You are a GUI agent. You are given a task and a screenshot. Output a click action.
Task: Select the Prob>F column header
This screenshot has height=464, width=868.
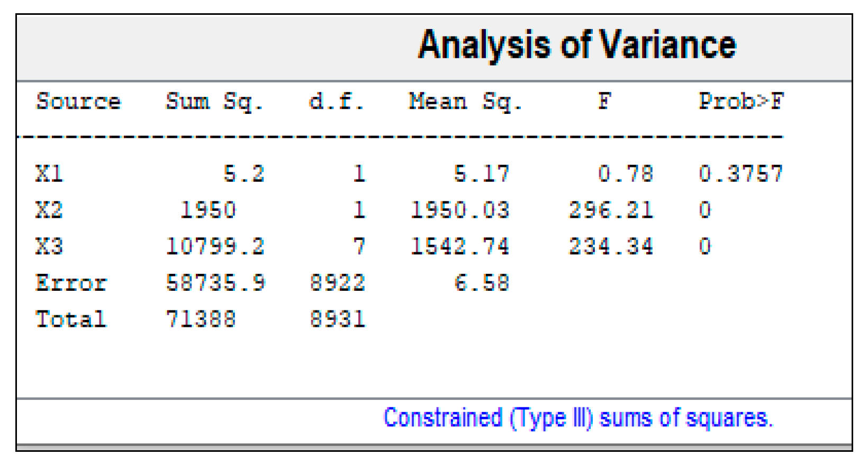coord(741,101)
